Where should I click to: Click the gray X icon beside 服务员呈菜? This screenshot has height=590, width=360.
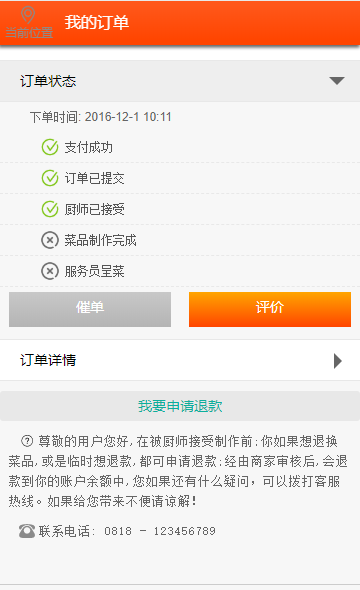50,271
